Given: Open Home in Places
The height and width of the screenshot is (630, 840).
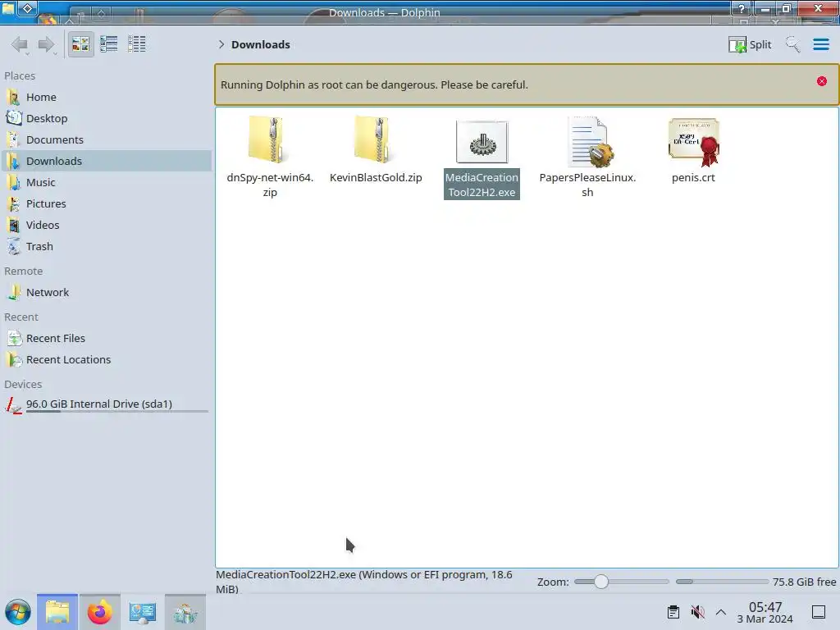Looking at the screenshot, I should (107, 97).
